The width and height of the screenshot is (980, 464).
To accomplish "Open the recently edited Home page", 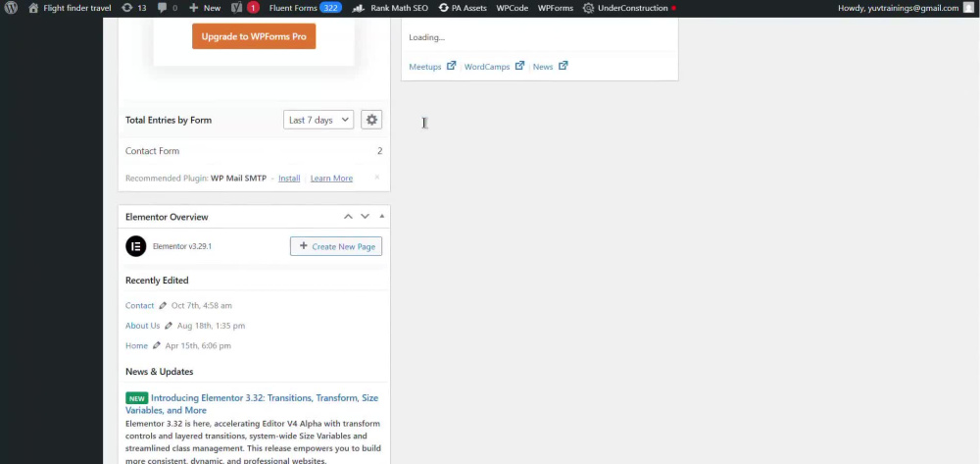I will [x=136, y=346].
